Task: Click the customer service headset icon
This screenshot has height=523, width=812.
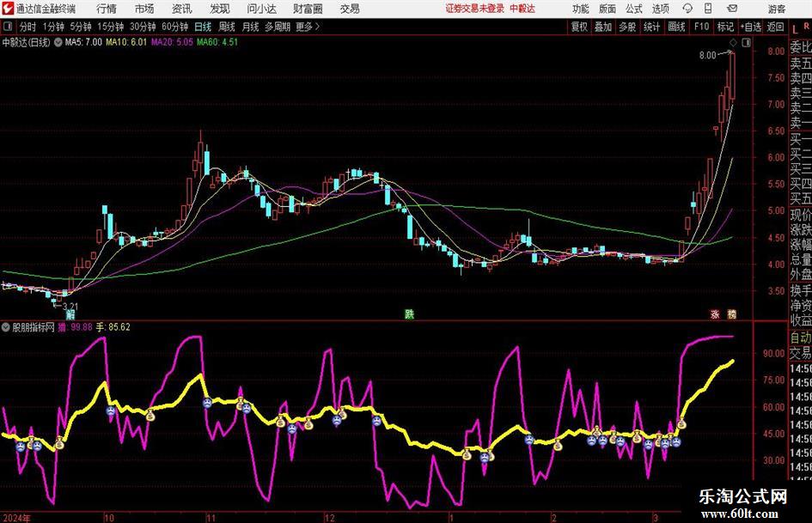Action: (x=687, y=9)
